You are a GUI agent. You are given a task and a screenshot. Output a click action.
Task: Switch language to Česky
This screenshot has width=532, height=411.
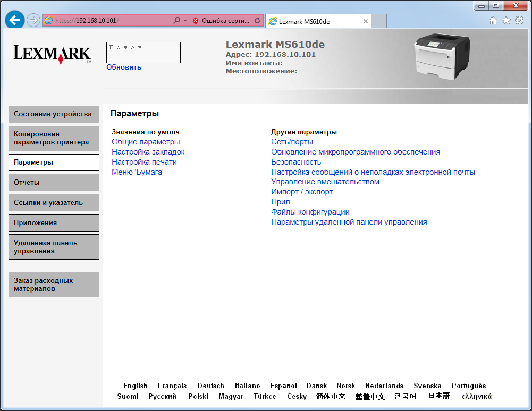click(x=297, y=396)
